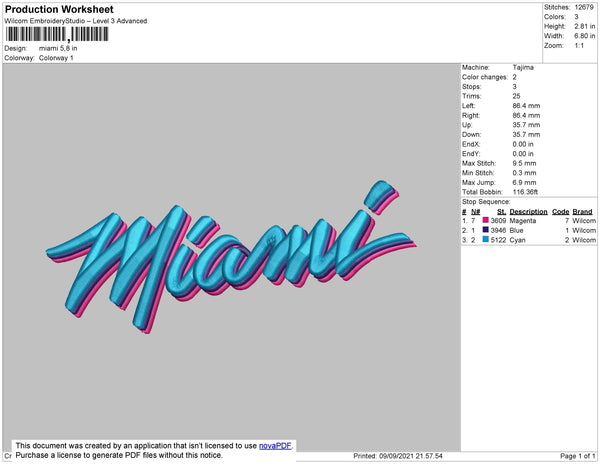Click the Min Stitch value '0.3 mm'
This screenshot has height=464, width=600.
tap(524, 173)
